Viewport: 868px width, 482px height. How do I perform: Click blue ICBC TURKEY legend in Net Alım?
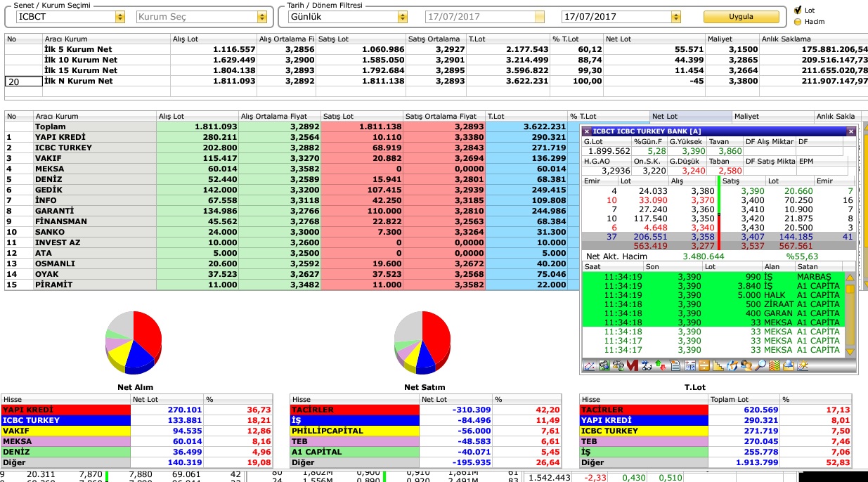click(x=65, y=420)
